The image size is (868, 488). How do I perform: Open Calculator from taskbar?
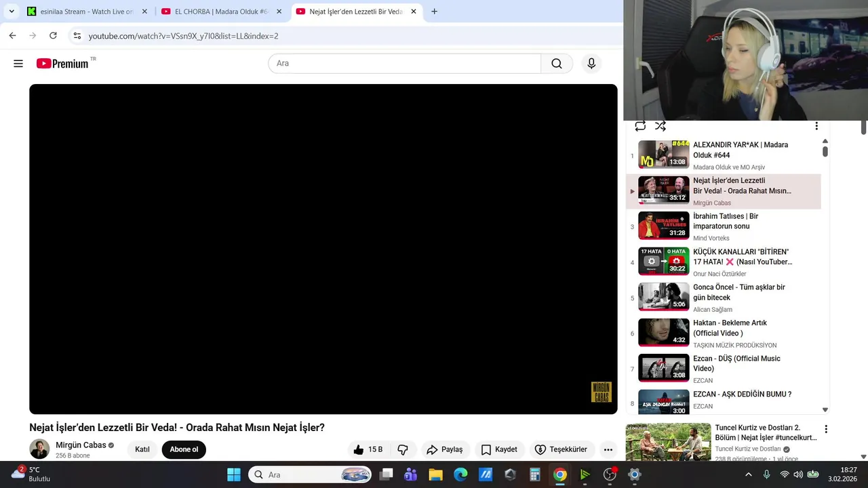coord(535,474)
